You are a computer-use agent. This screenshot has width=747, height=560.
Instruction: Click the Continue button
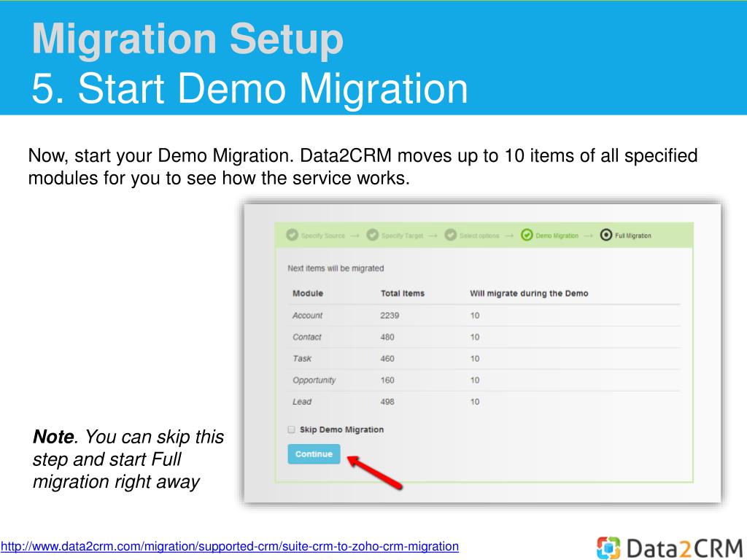[x=314, y=454]
